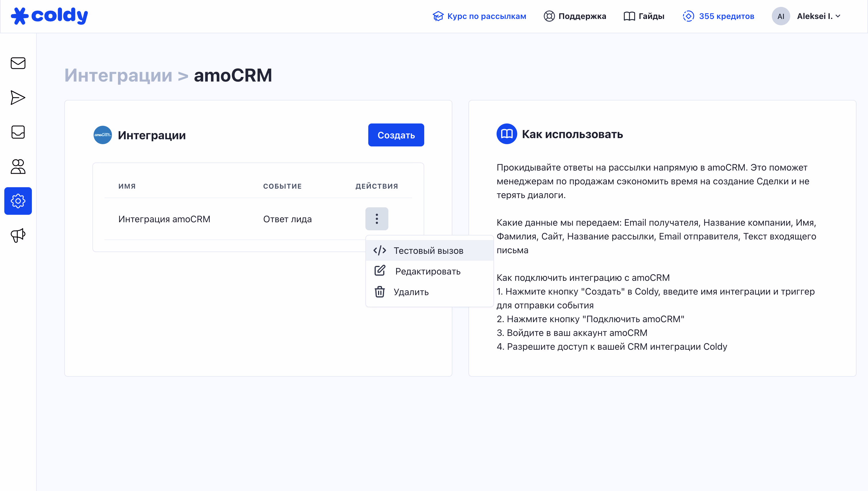This screenshot has width=868, height=491.
Task: Select the inbox icon in the sidebar
Action: (18, 132)
